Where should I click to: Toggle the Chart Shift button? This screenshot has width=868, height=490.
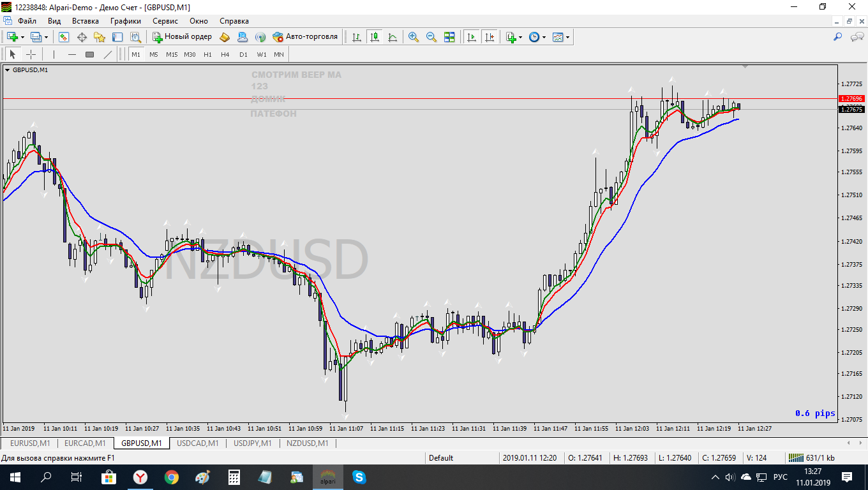coord(490,37)
